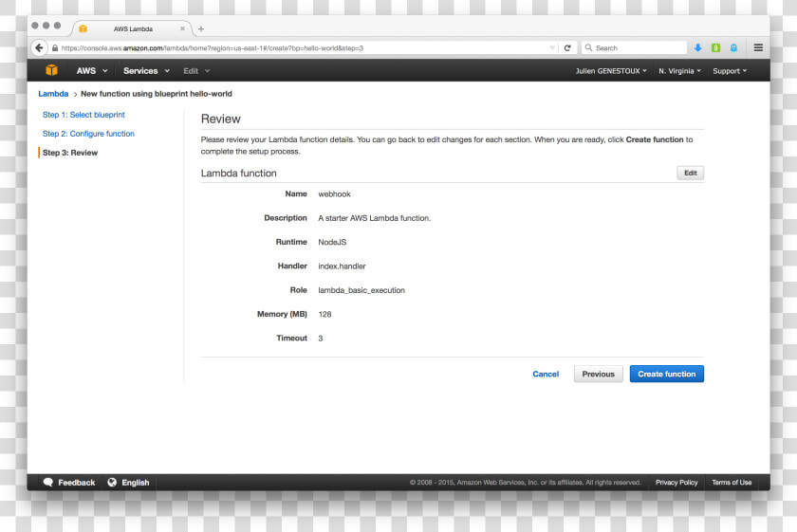797x532 pixels.
Task: Click the Feedback speech bubble icon
Action: click(48, 482)
